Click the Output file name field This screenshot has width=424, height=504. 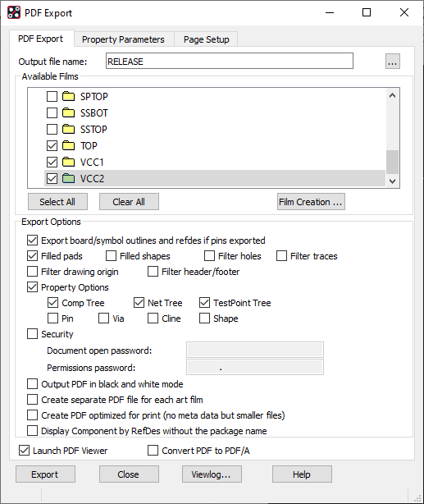coord(230,61)
